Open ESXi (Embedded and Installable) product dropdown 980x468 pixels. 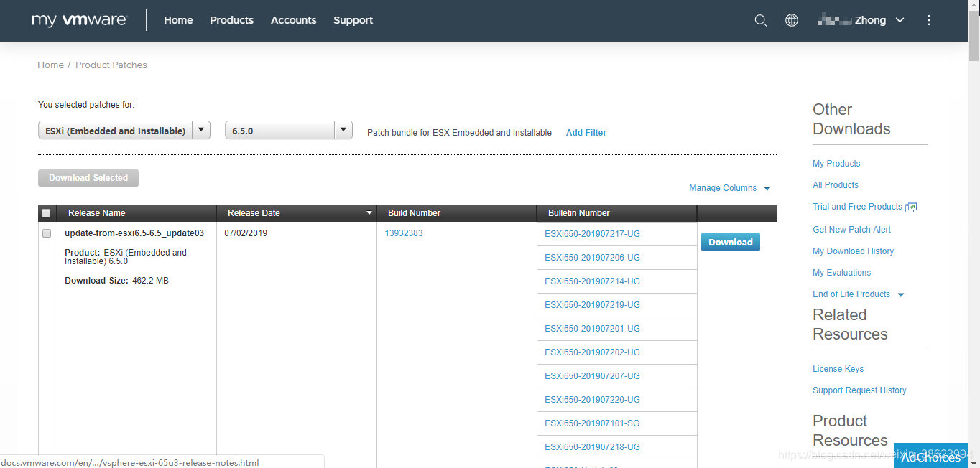point(124,131)
